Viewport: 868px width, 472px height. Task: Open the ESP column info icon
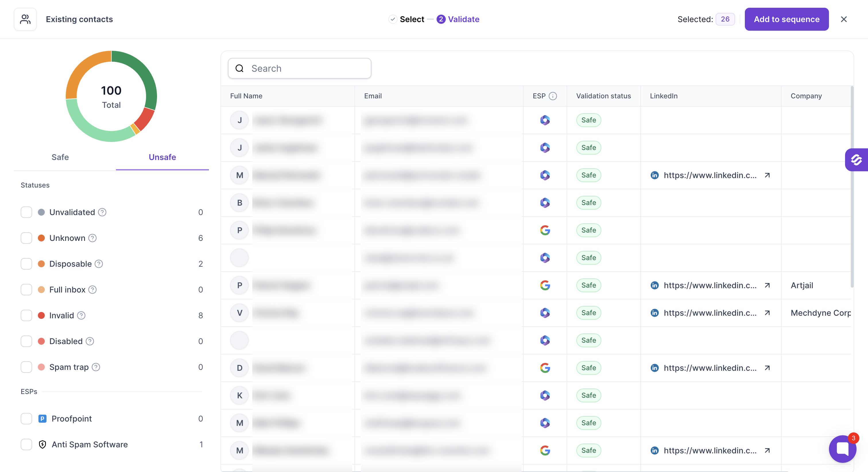point(553,96)
